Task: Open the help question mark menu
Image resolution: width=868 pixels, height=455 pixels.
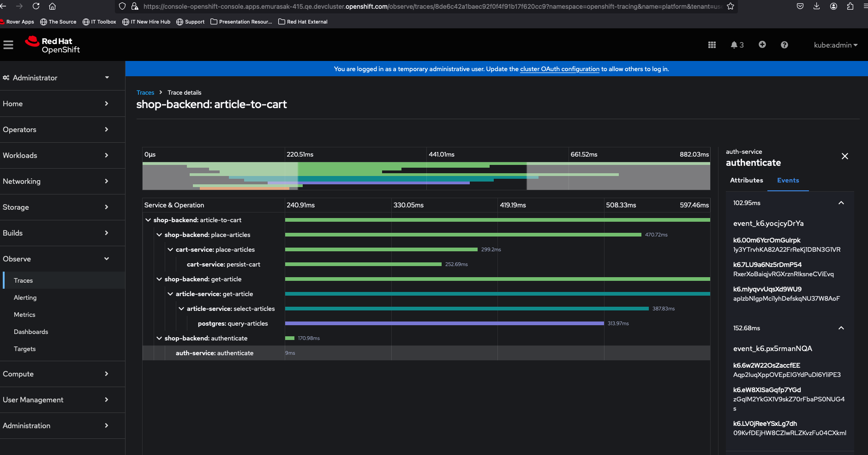Action: point(784,45)
